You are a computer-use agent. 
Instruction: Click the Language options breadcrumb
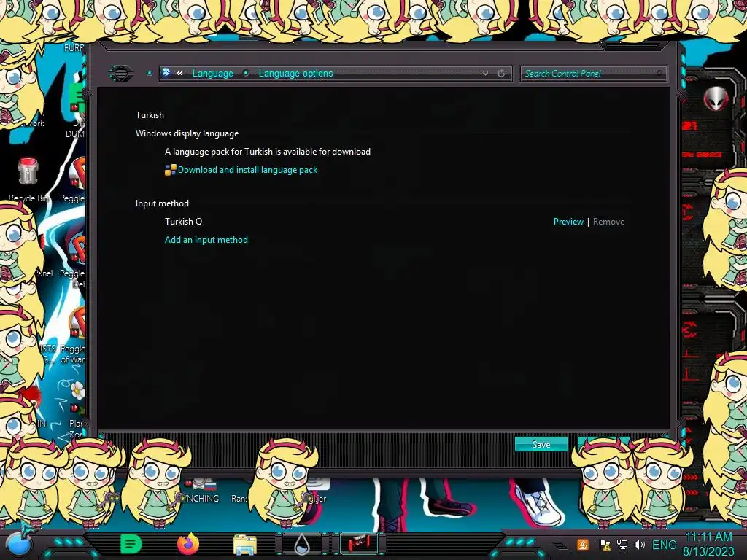295,74
